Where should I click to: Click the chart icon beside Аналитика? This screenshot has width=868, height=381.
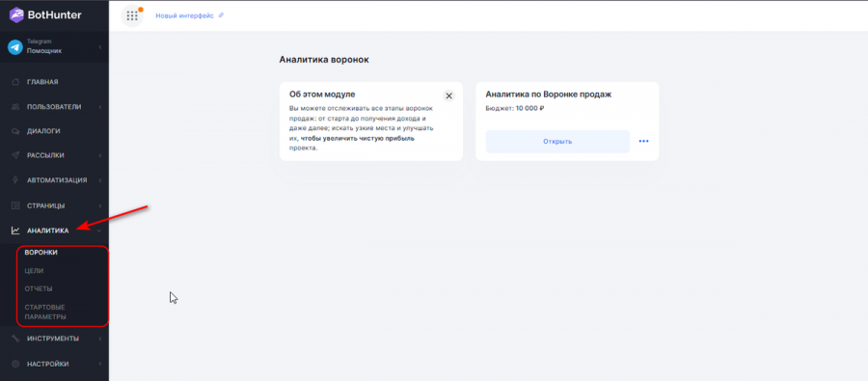pos(15,231)
